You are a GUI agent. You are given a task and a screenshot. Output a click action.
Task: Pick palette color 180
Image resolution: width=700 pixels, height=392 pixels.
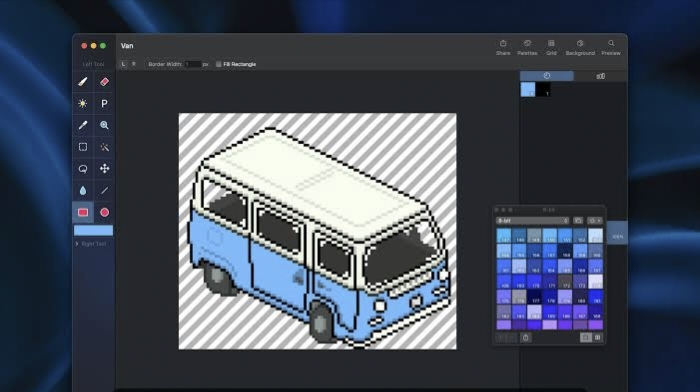[x=580, y=296]
